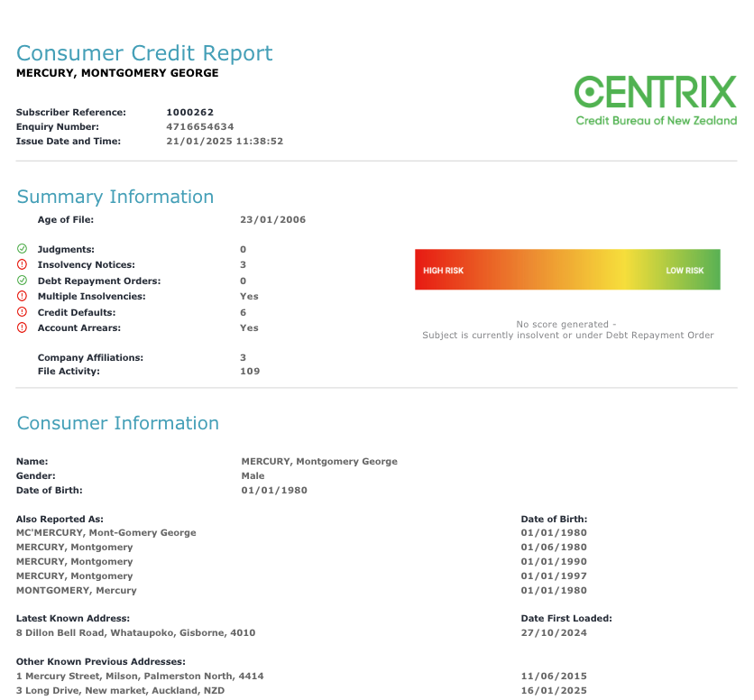Click the Subscriber Reference value 1000262
The width and height of the screenshot is (754, 700).
point(189,113)
